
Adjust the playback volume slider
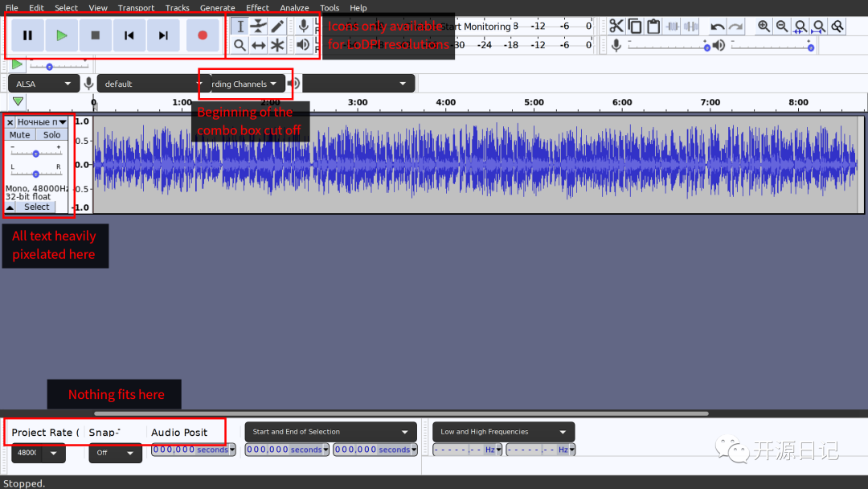pos(772,47)
